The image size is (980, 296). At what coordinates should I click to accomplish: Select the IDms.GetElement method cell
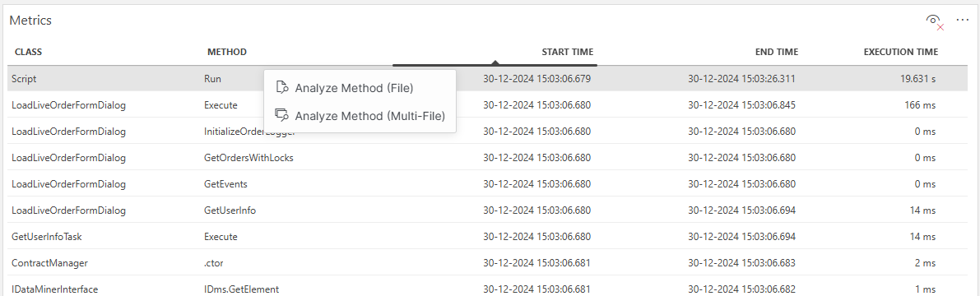tap(241, 289)
